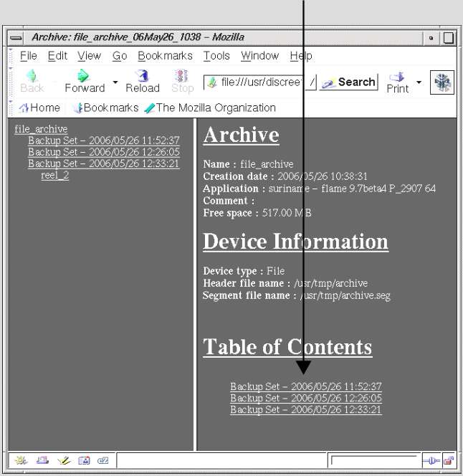The image size is (463, 476).
Task: Click the Print toolbar icon
Action: (x=397, y=81)
